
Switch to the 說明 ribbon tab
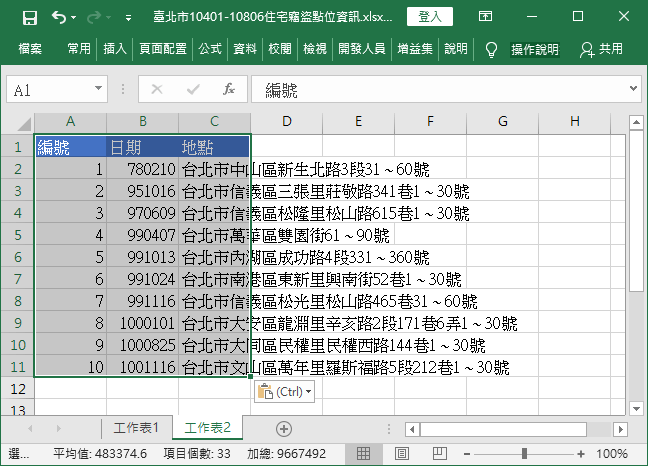(x=456, y=49)
